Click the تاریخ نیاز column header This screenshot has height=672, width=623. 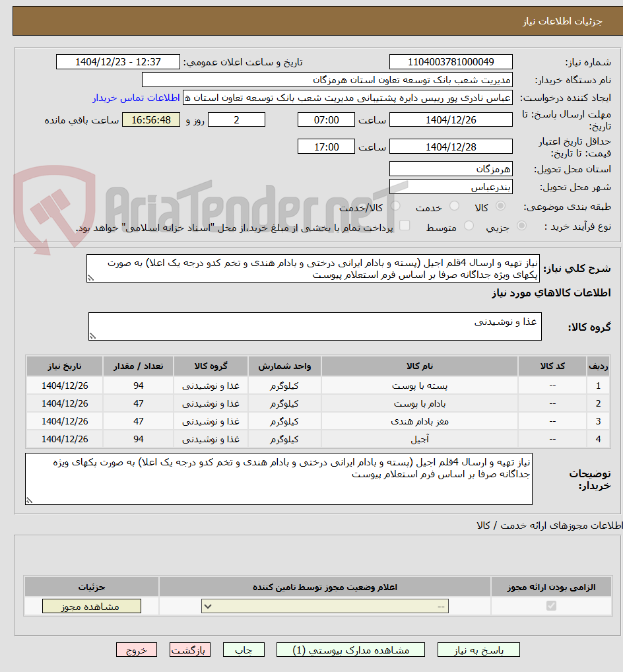pyautogui.click(x=64, y=366)
